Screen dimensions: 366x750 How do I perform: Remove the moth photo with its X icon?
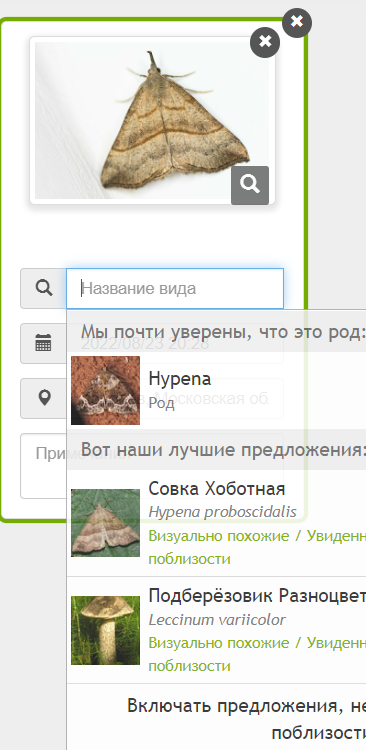coord(265,42)
